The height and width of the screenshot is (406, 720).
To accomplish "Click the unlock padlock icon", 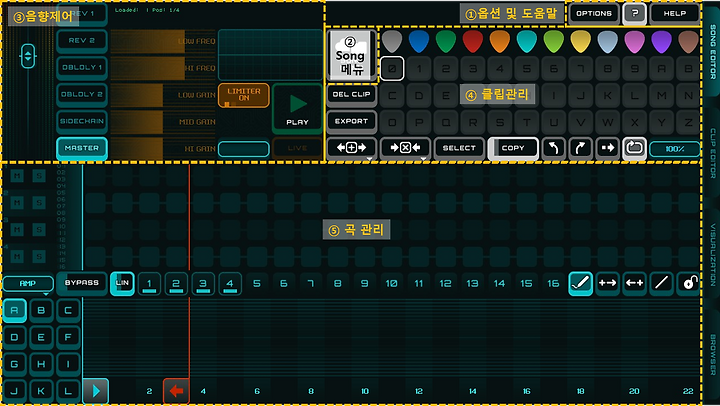I will [x=689, y=283].
